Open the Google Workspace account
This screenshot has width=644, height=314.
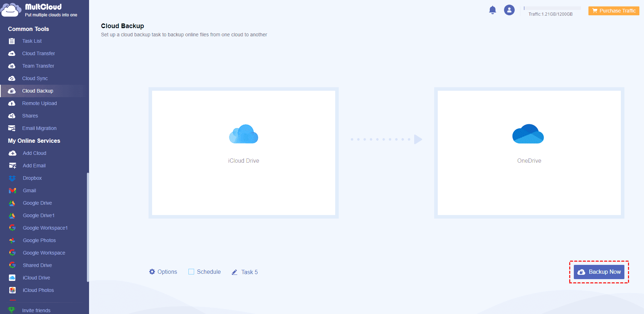pyautogui.click(x=44, y=253)
